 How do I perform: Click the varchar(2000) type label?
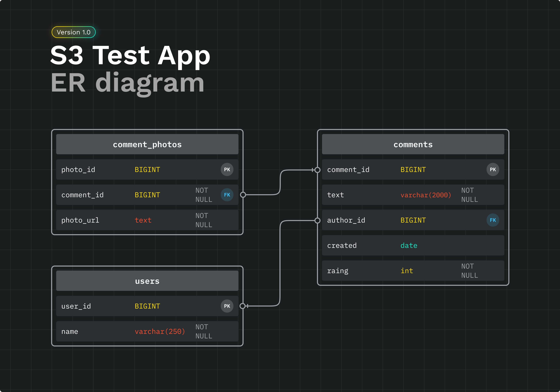tap(426, 195)
